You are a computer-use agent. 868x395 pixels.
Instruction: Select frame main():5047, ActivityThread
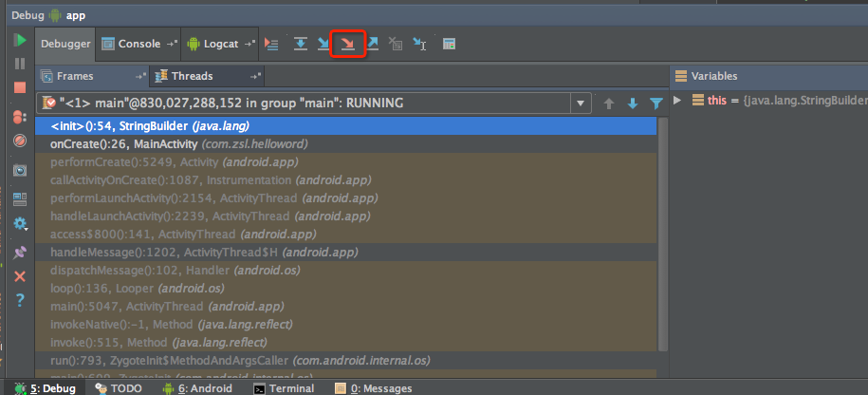pos(346,307)
